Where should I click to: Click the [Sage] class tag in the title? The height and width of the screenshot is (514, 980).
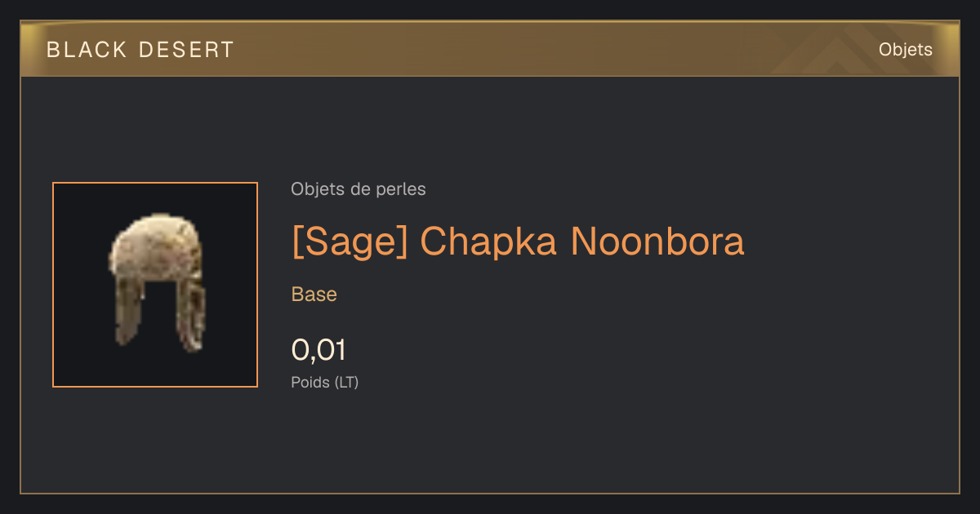(350, 242)
